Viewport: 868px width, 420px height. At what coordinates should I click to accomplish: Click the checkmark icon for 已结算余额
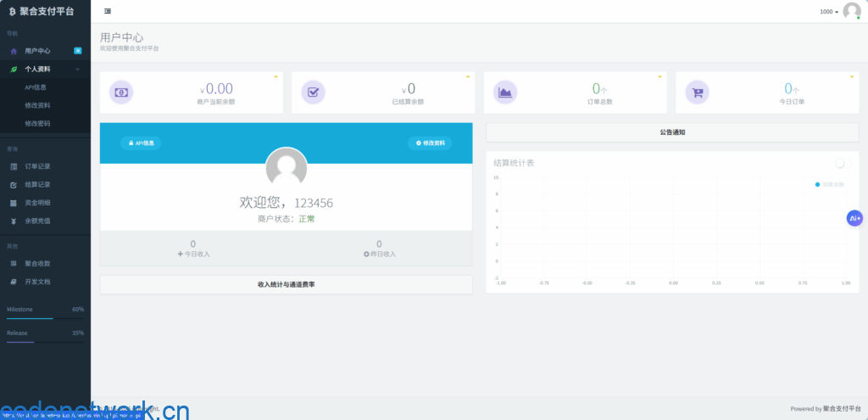313,92
